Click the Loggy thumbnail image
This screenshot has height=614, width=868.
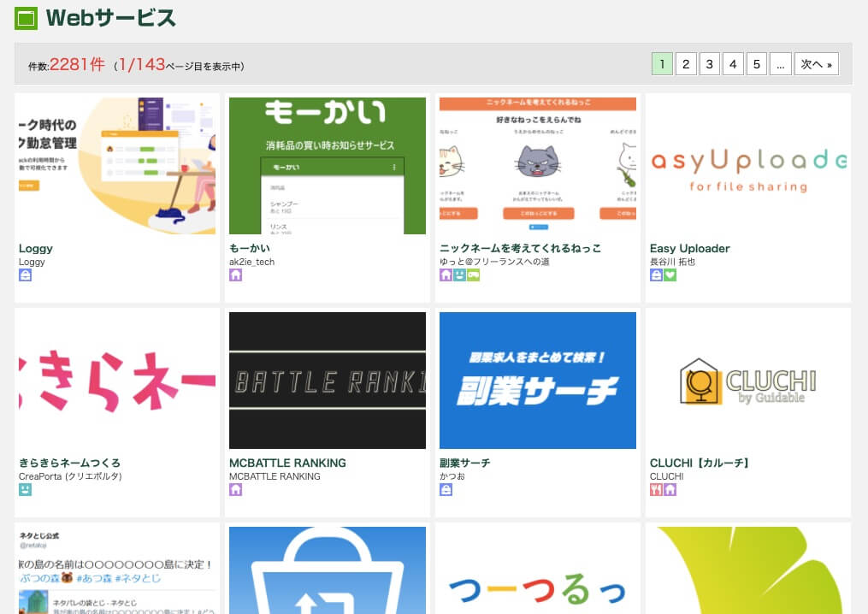(117, 166)
